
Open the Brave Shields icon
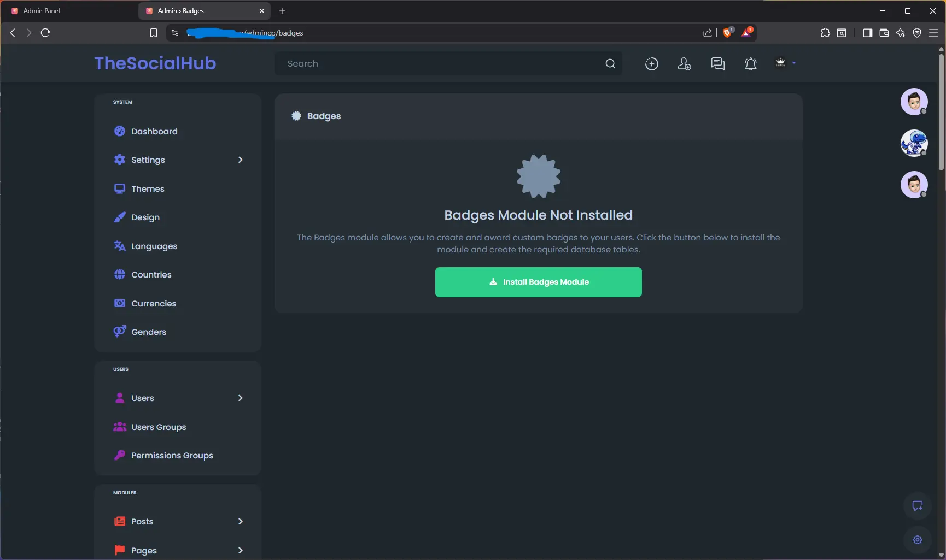click(x=727, y=33)
